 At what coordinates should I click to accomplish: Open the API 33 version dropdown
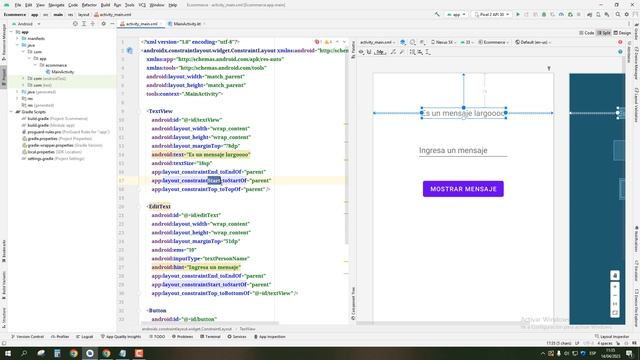[467, 42]
